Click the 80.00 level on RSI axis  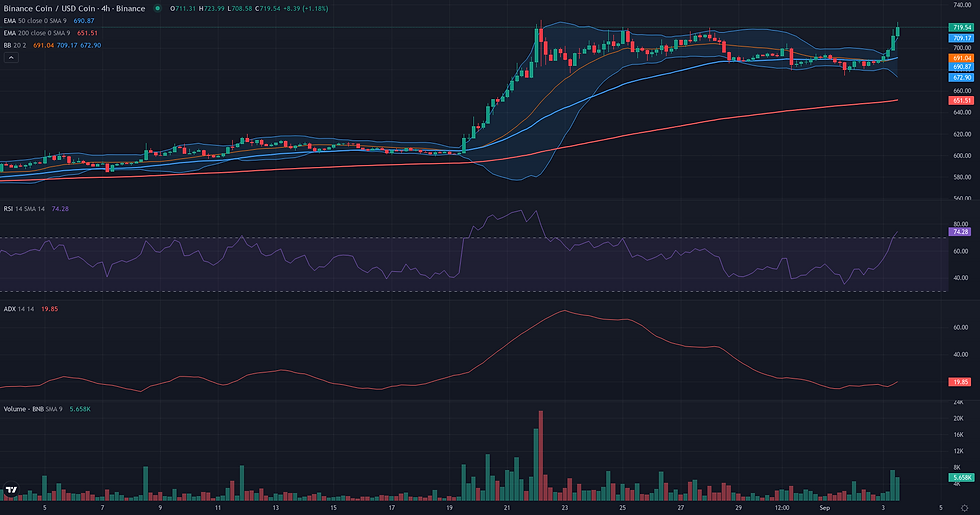[960, 224]
